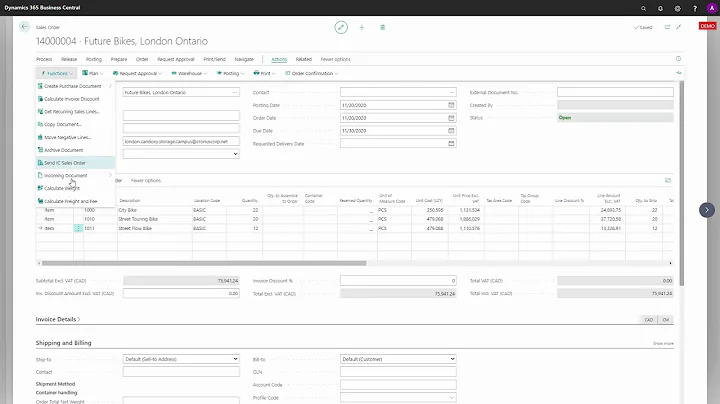Select Archive Document

[75, 150]
